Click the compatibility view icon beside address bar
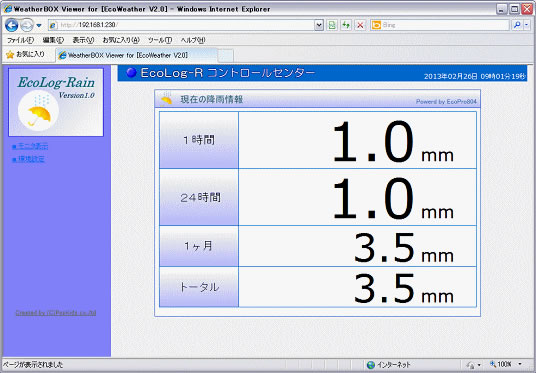This screenshot has width=536, height=373. coord(332,25)
